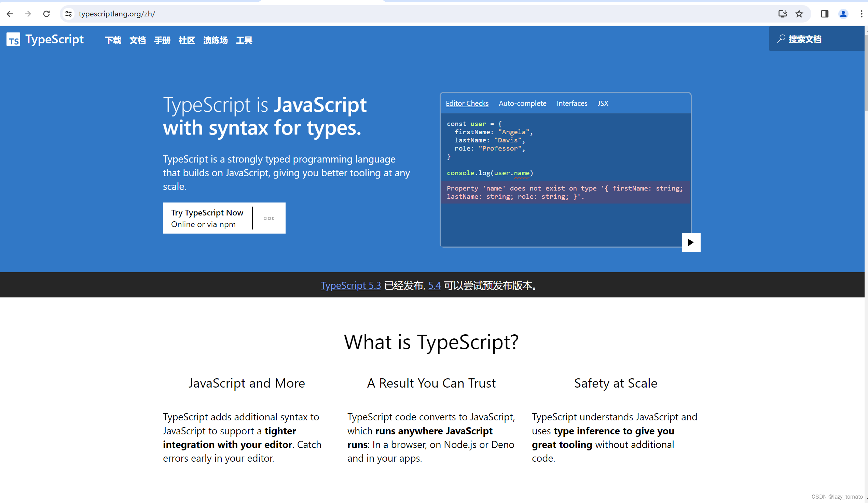Viewport: 868px width, 503px height.
Task: Click the install app icon in address bar
Action: point(783,14)
